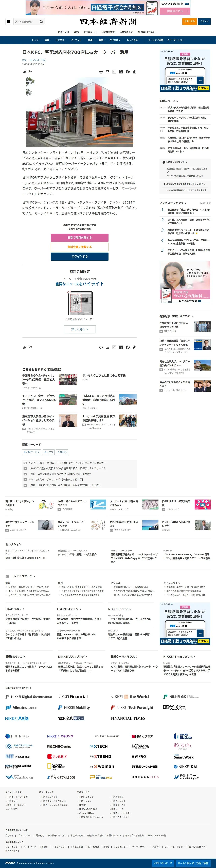
Task: Expand the ビジネス navigation dropdown
Action: pos(61,40)
